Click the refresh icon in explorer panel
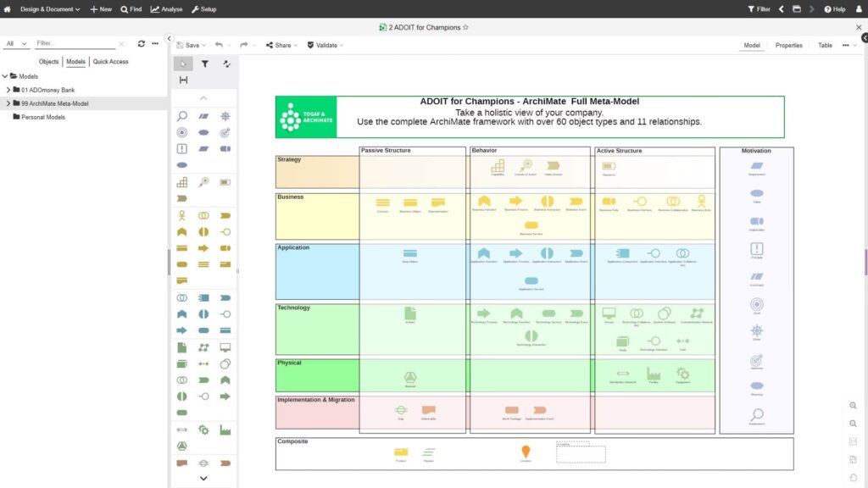The image size is (868, 488). [x=142, y=43]
